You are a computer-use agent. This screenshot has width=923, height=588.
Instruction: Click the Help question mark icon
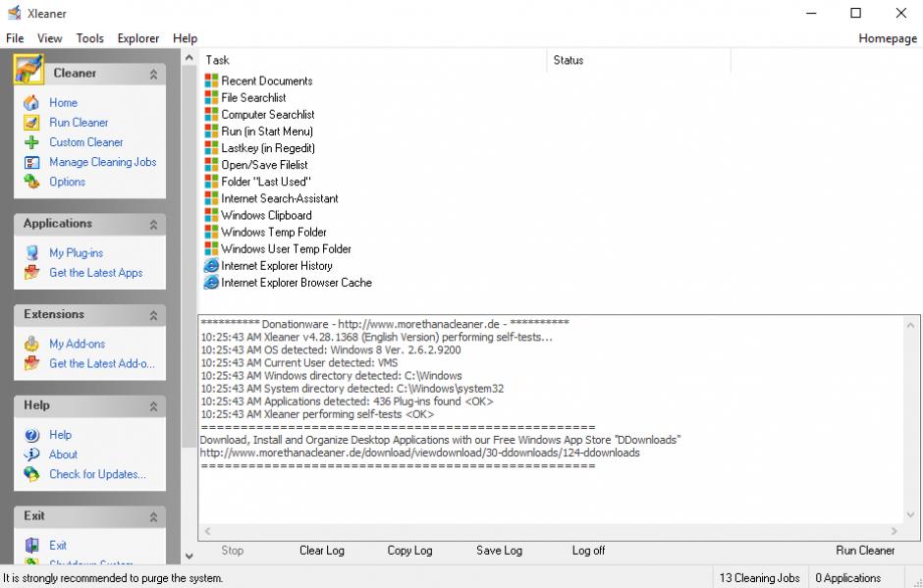(x=31, y=435)
